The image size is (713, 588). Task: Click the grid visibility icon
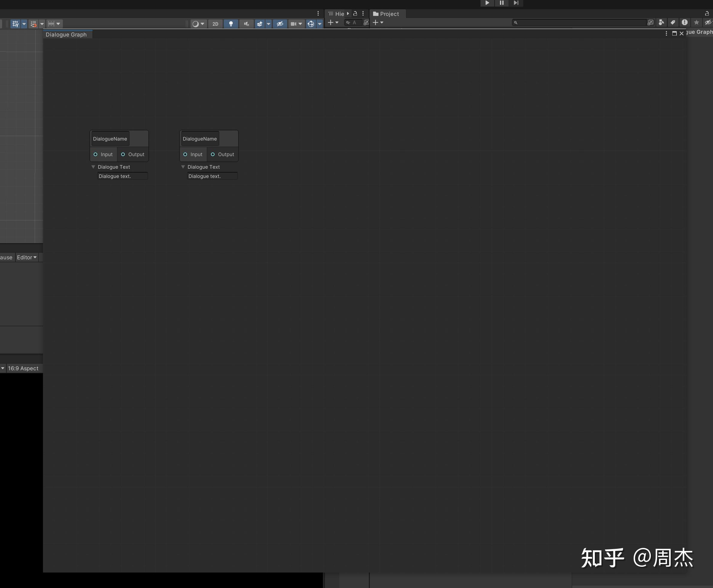[15, 24]
